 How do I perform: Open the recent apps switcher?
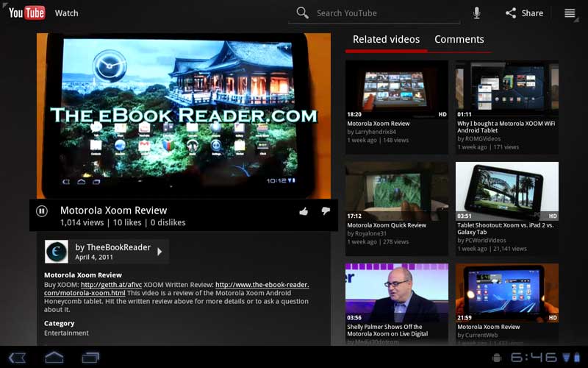pos(90,358)
